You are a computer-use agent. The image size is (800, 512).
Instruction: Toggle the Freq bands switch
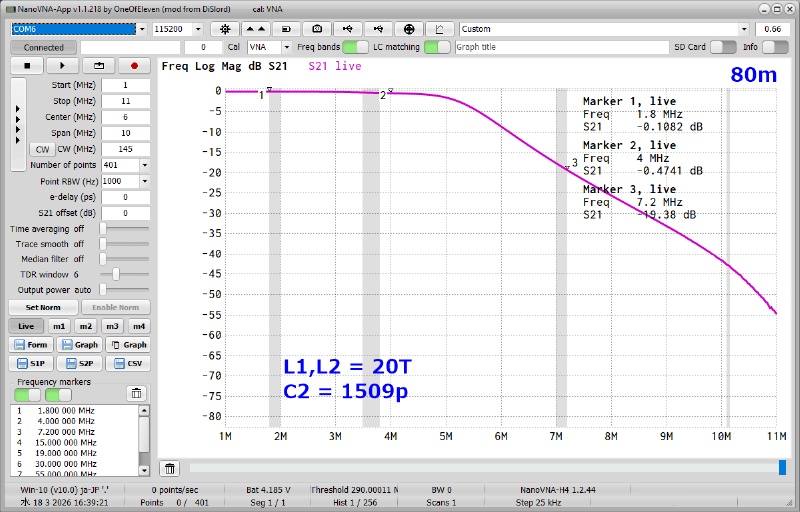tap(355, 47)
